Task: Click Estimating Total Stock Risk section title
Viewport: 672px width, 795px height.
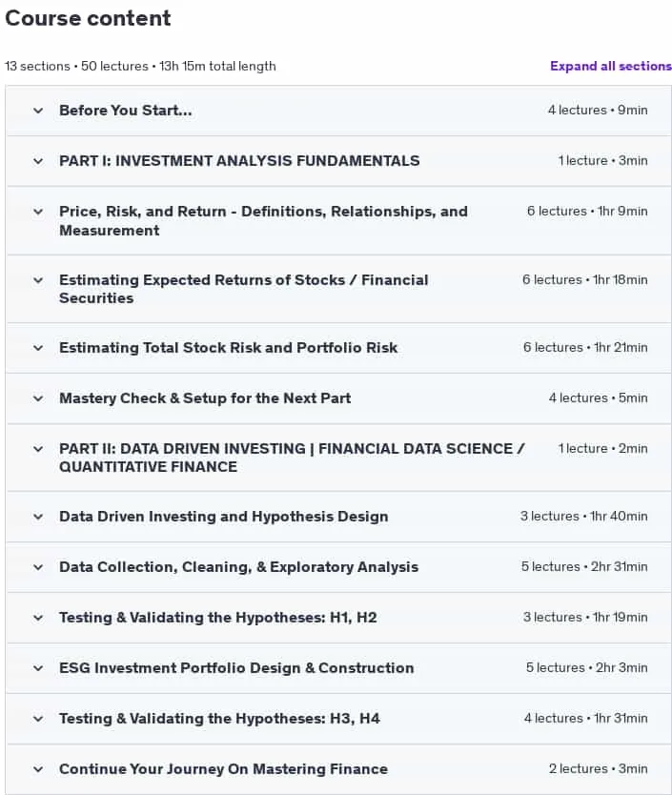Action: click(228, 348)
